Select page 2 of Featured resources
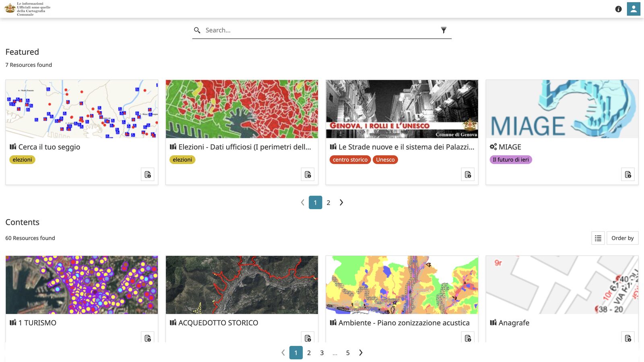Image resolution: width=644 pixels, height=362 pixels. (328, 203)
